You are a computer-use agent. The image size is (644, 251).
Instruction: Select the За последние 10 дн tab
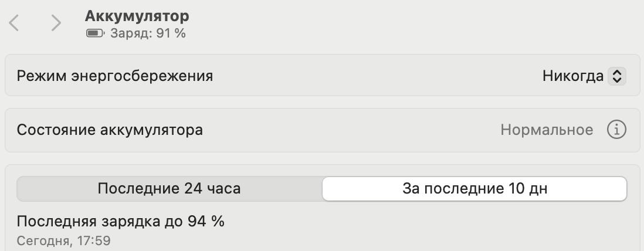(x=474, y=189)
